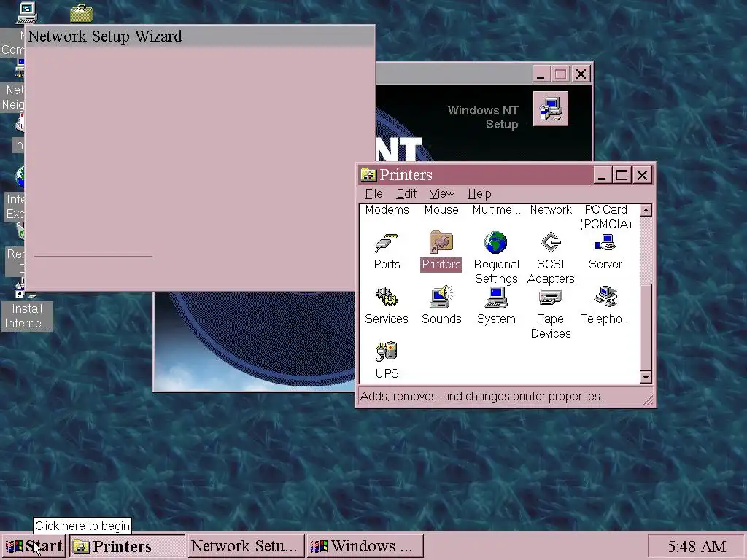Click the Windows NT Setup label text

pyautogui.click(x=483, y=117)
